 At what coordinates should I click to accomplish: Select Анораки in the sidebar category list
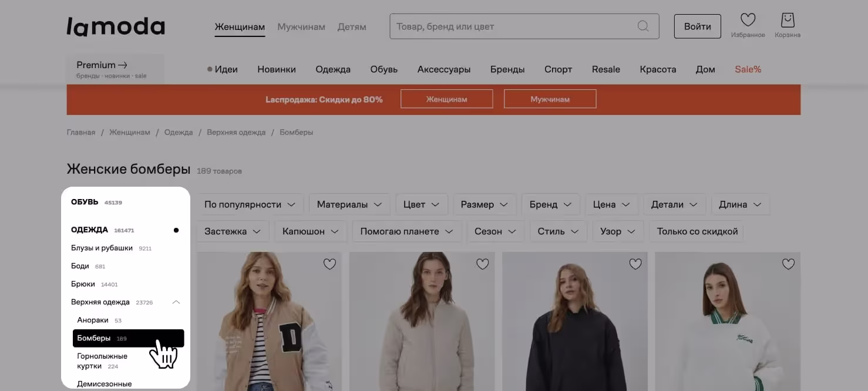pos(93,320)
